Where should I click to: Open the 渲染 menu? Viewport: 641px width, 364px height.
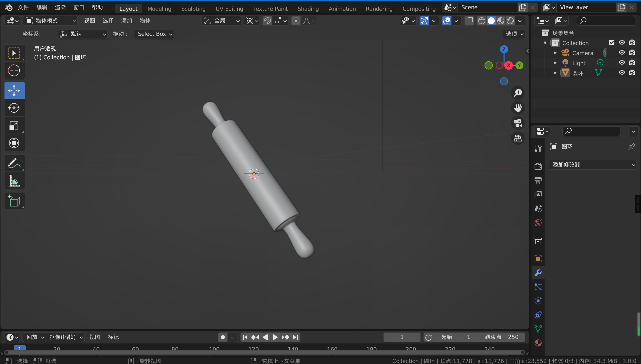point(60,8)
